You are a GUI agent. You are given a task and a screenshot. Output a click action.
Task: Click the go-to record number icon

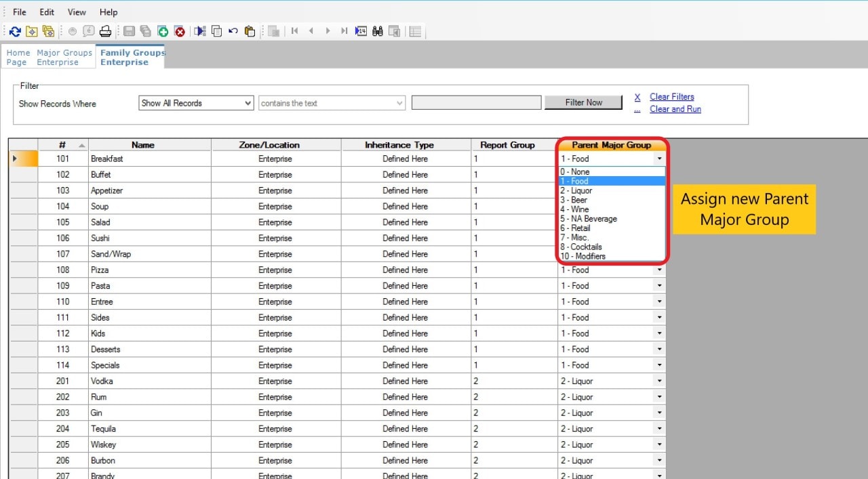tap(361, 31)
